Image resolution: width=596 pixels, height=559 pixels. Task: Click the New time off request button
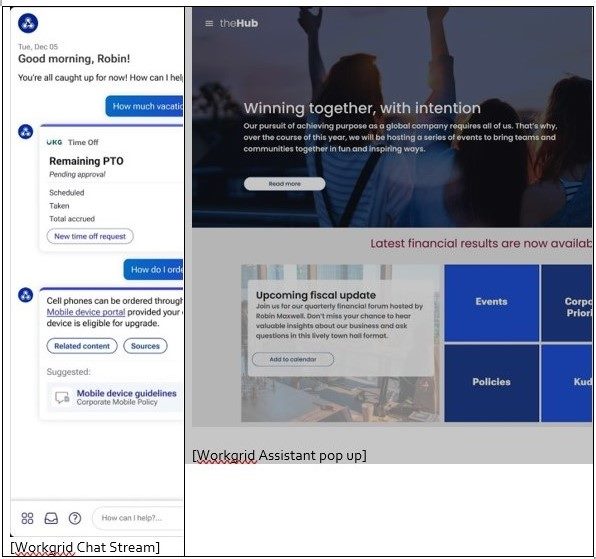coord(90,236)
